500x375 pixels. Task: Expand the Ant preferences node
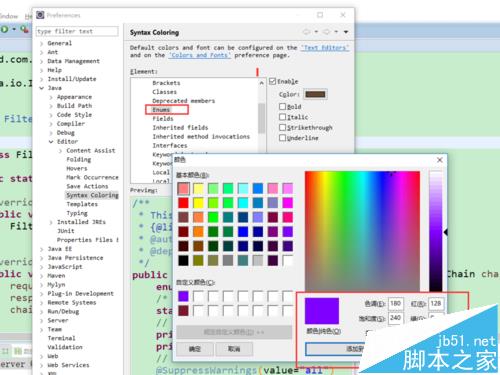click(42, 52)
